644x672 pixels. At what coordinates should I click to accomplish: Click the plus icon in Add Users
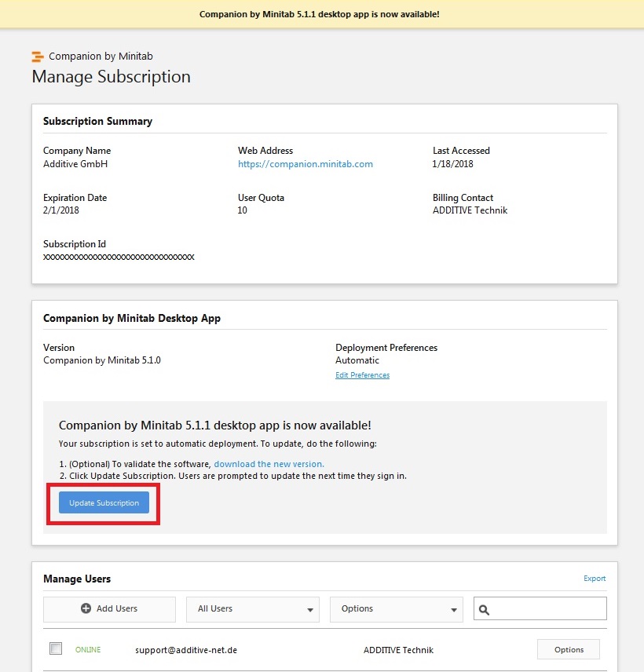86,608
